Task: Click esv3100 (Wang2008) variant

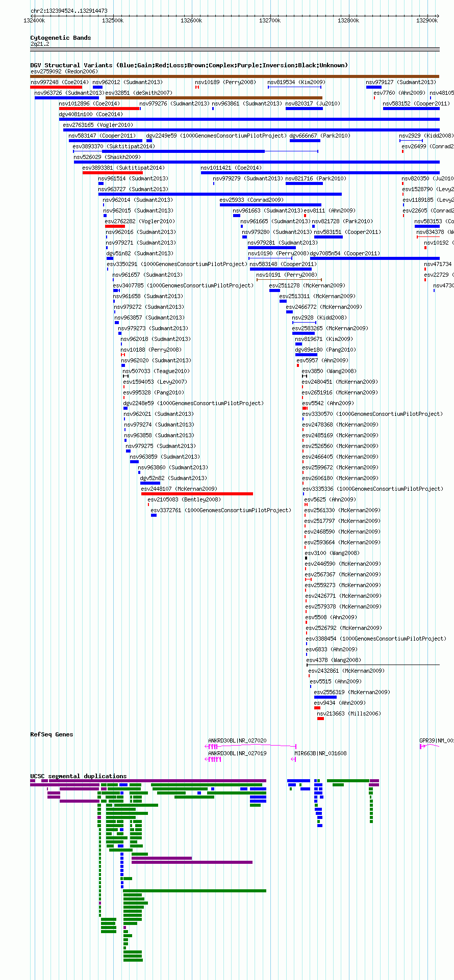Action: coord(306,558)
